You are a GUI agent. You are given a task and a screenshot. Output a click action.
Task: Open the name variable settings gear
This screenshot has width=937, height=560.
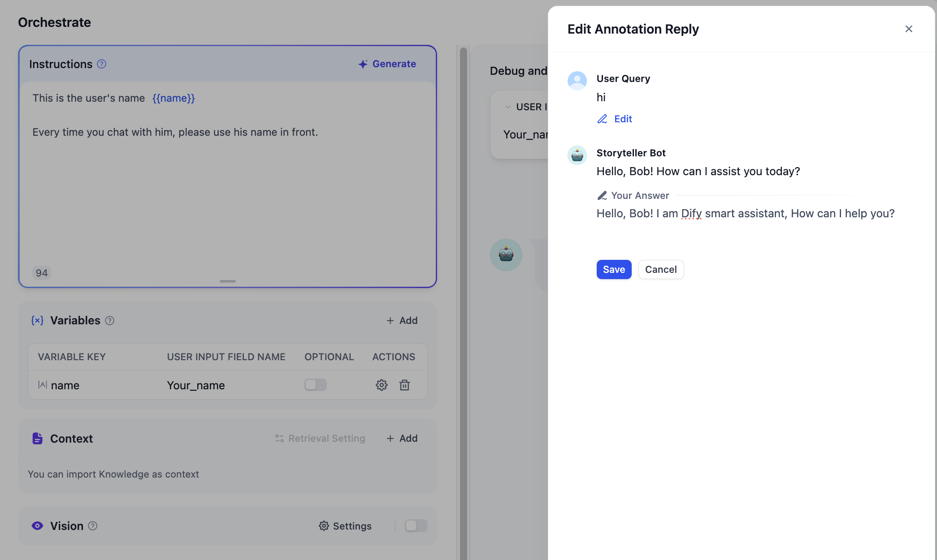[382, 385]
